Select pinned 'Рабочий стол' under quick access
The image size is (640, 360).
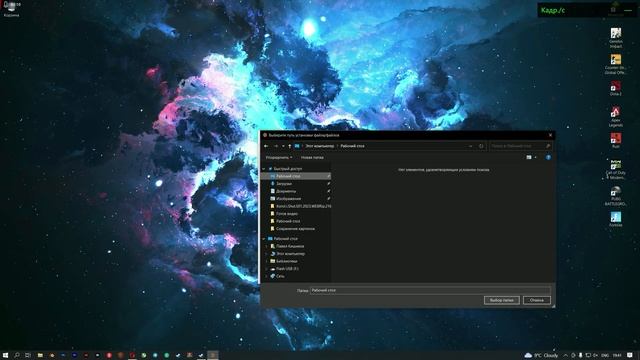pyautogui.click(x=296, y=176)
